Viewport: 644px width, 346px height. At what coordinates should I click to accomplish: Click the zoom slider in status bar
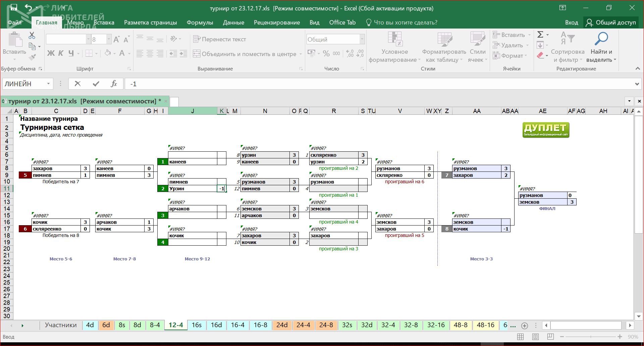591,337
